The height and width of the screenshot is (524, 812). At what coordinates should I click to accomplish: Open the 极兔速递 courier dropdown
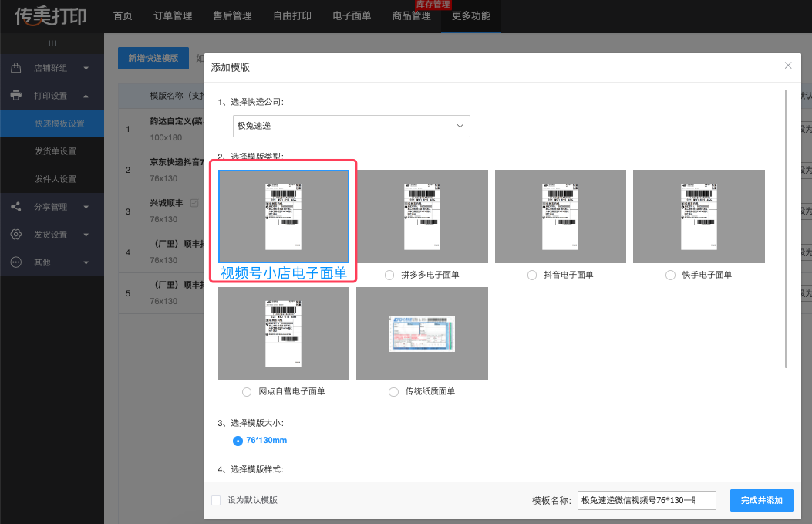click(351, 126)
